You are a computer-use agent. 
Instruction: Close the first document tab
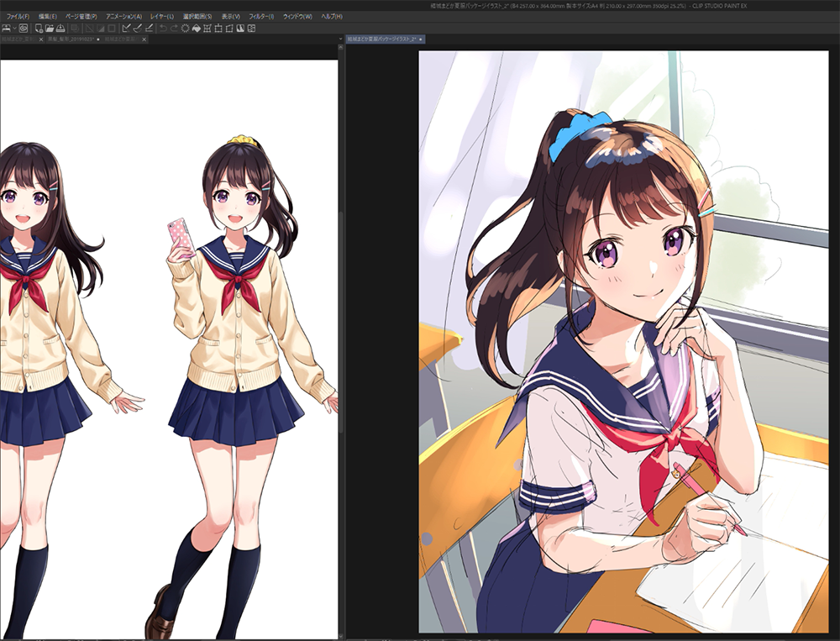pyautogui.click(x=40, y=39)
